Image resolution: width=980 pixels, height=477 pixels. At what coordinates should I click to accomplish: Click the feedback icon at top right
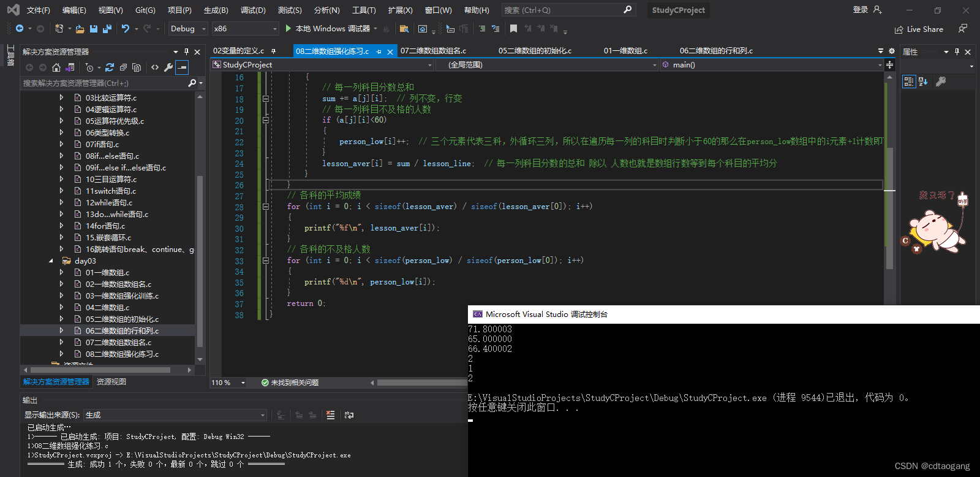click(963, 29)
